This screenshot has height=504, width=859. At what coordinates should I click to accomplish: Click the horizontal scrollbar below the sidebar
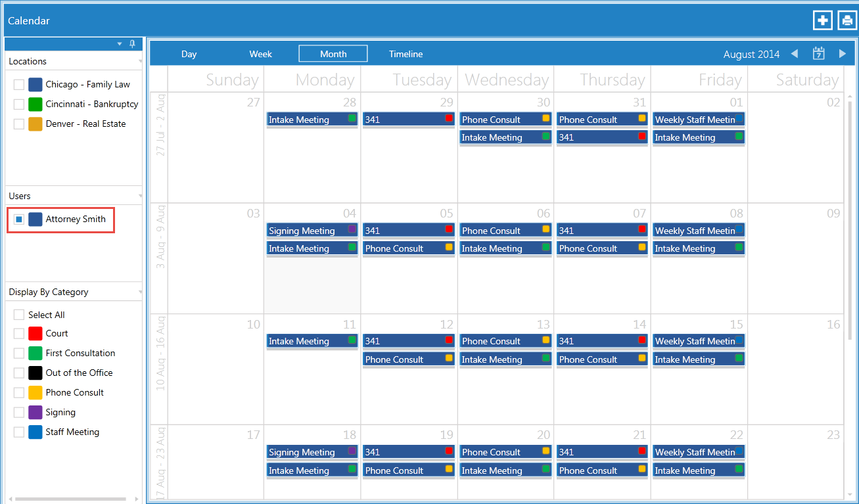pos(69,499)
